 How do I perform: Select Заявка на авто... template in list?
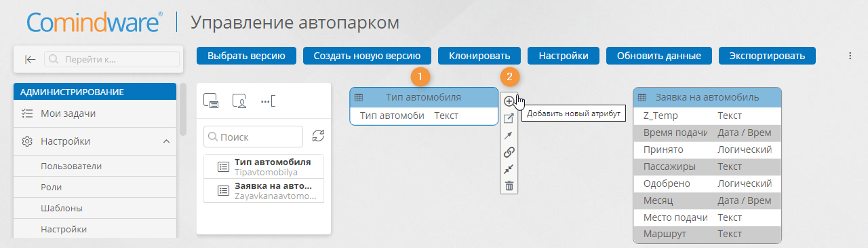click(x=264, y=190)
